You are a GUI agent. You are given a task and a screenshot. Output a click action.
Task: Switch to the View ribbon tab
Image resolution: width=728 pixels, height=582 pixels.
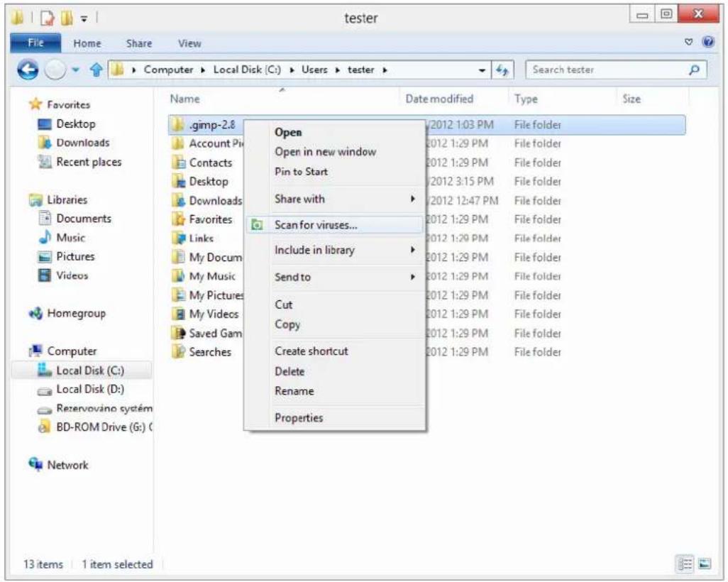189,44
